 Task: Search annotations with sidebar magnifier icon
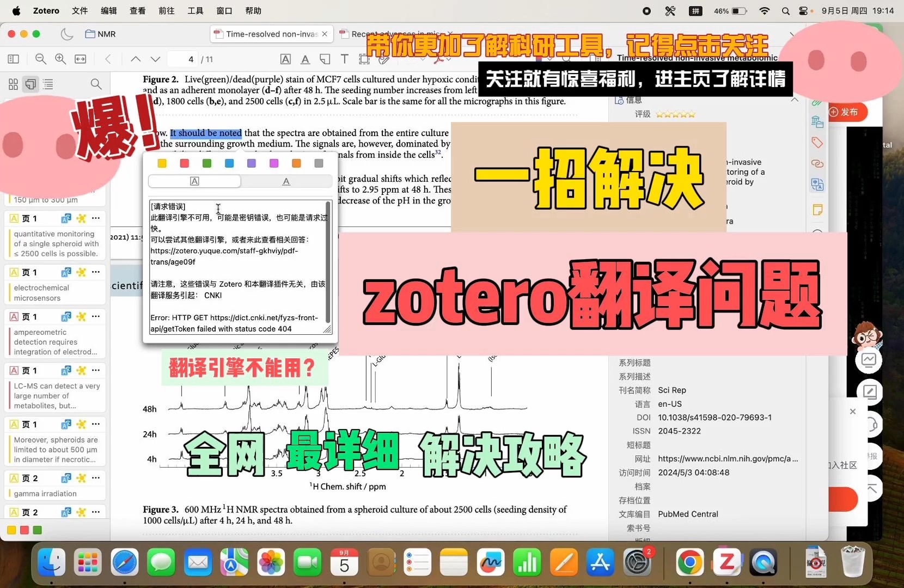(x=96, y=84)
